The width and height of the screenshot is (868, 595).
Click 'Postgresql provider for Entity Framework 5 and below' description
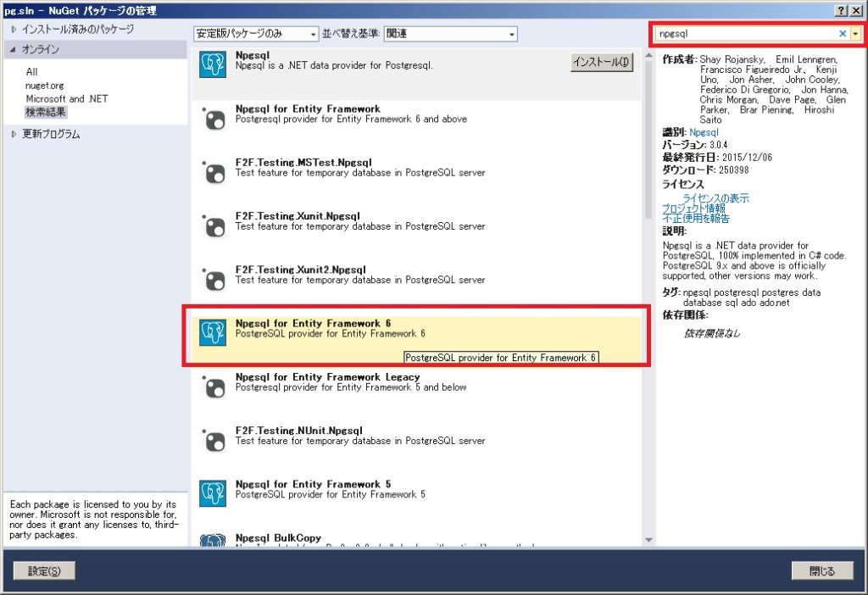point(351,387)
